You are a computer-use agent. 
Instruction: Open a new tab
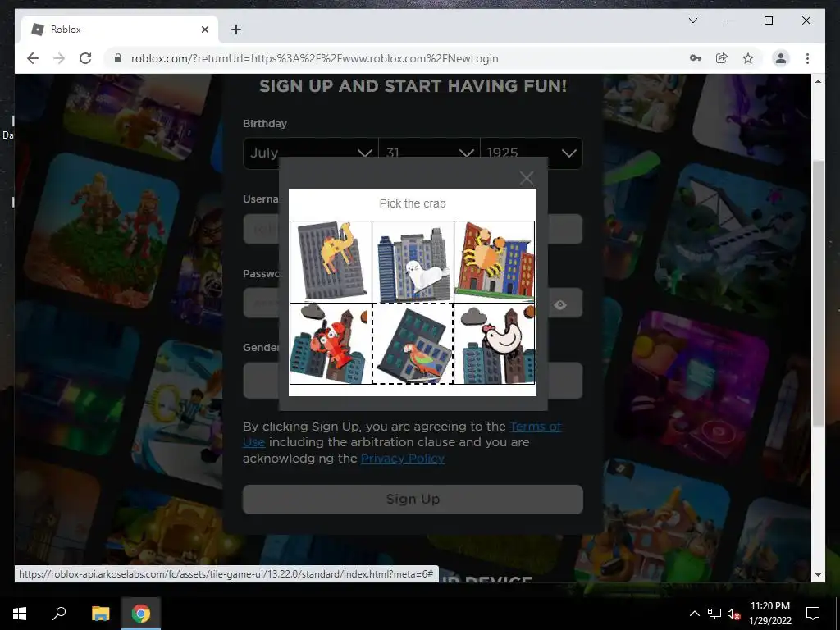click(x=236, y=30)
